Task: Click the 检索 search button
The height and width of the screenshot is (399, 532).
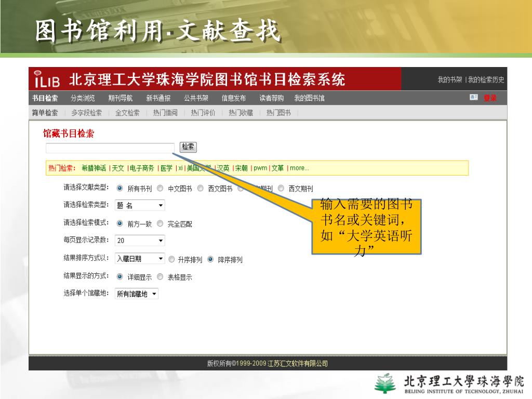Action: tap(188, 147)
